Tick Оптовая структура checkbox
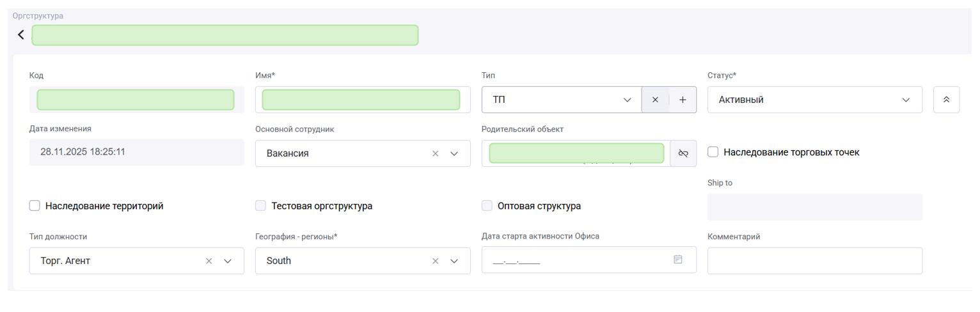The height and width of the screenshot is (312, 980). coord(487,206)
